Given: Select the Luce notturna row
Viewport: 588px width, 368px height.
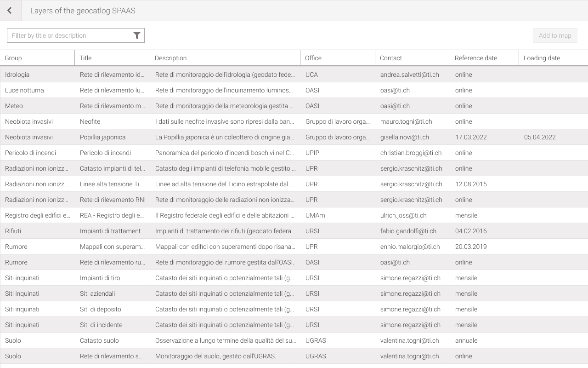Looking at the screenshot, I should click(x=294, y=90).
